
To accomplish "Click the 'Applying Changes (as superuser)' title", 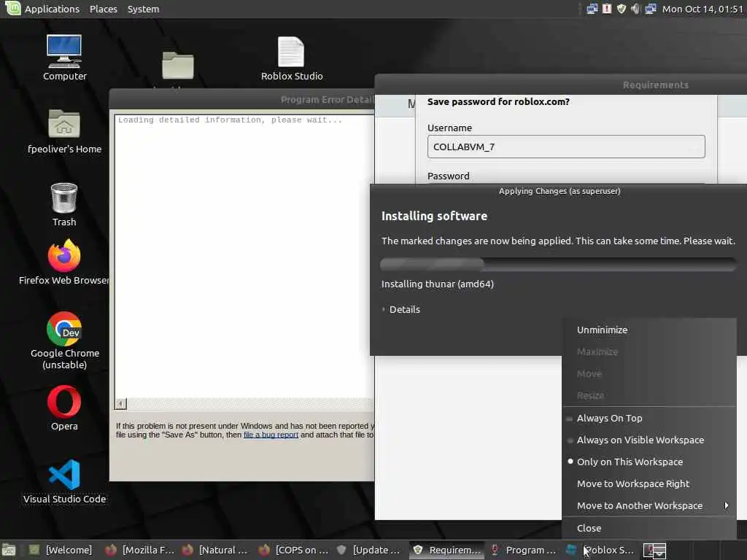I will [560, 191].
